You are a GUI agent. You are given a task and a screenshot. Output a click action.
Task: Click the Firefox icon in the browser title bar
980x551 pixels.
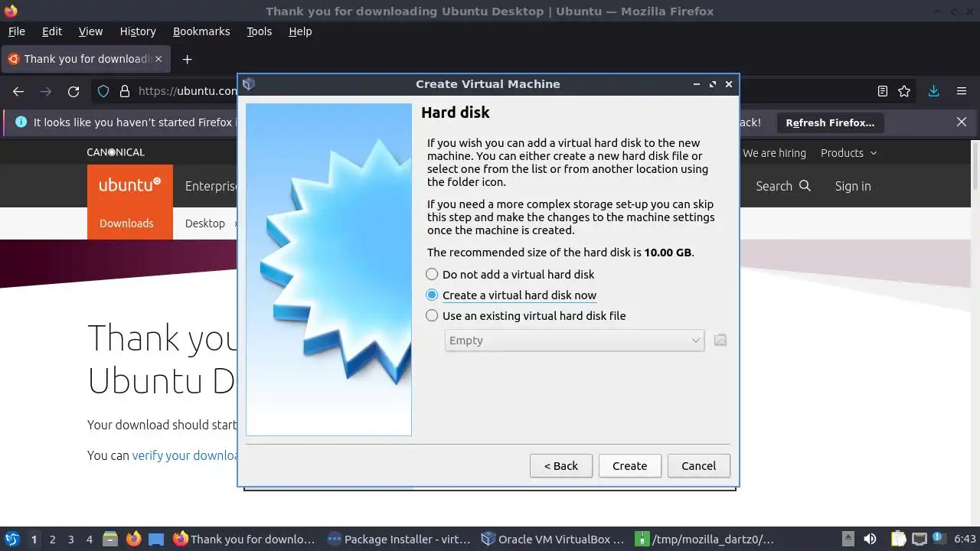coord(11,11)
